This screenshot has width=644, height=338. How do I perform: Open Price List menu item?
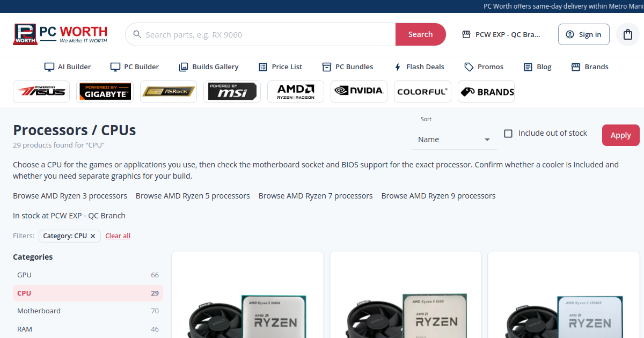[x=280, y=67]
